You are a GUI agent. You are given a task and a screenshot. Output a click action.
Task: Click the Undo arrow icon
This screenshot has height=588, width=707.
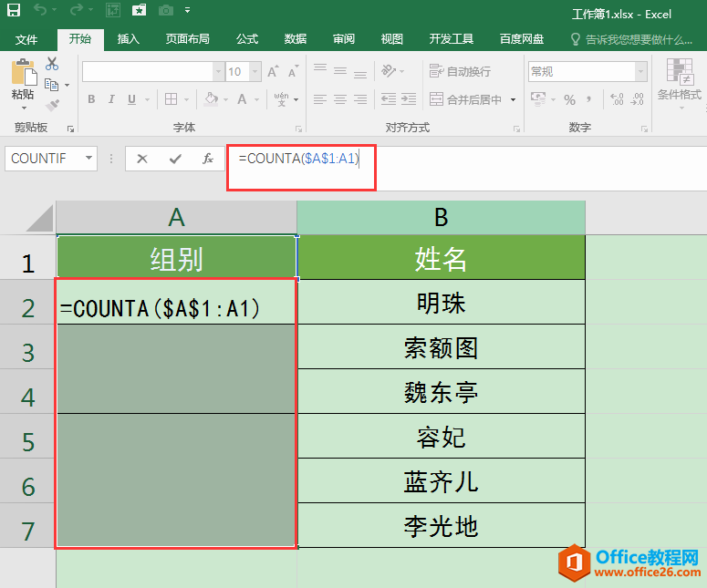point(39,10)
